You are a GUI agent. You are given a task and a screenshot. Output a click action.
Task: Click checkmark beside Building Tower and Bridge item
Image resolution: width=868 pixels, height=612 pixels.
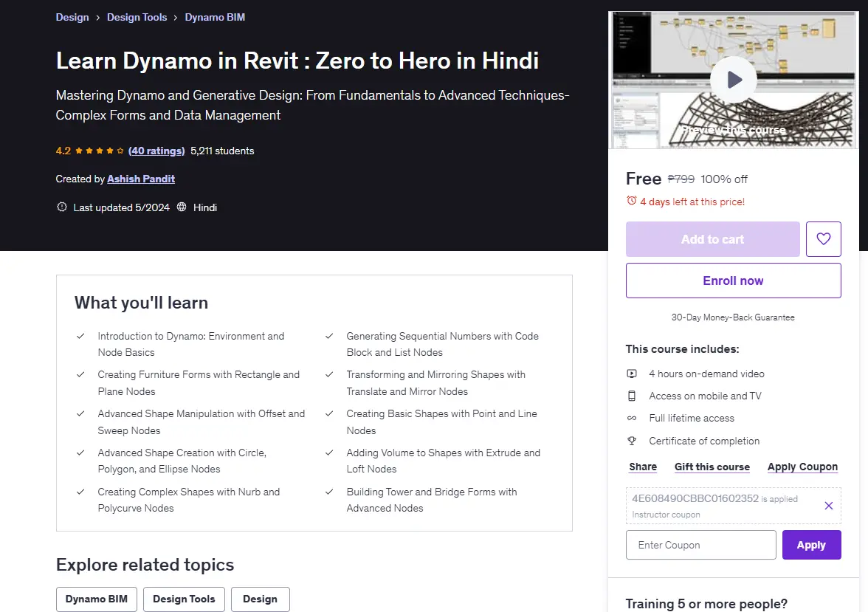[x=329, y=492]
